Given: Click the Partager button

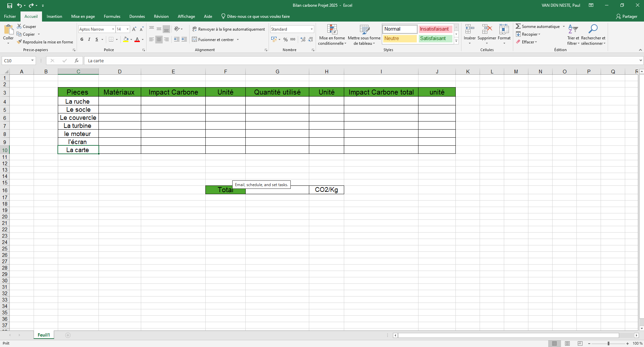Looking at the screenshot, I should (x=627, y=16).
